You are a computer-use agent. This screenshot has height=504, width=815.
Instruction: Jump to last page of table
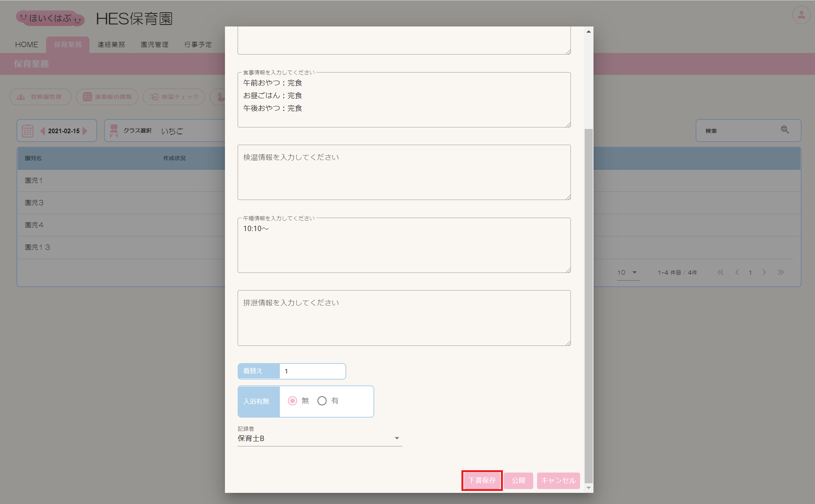point(780,272)
